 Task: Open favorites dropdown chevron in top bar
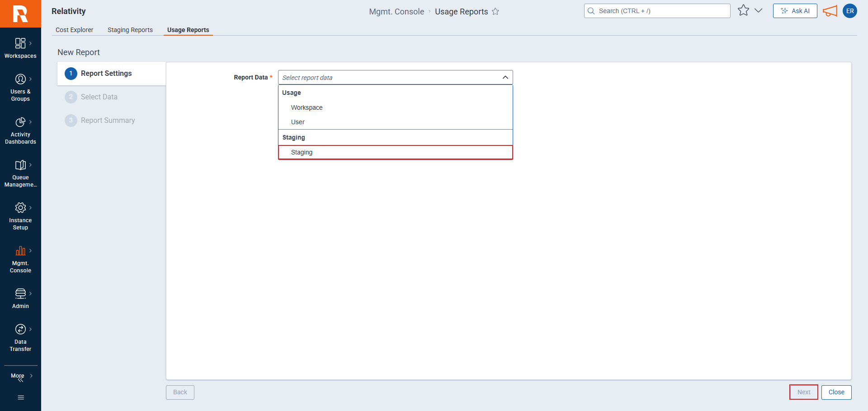coord(759,11)
